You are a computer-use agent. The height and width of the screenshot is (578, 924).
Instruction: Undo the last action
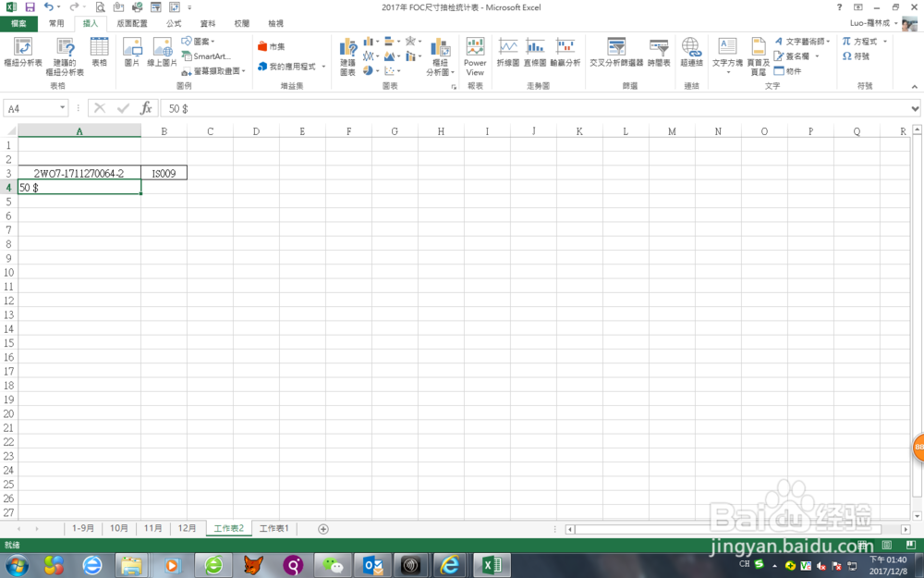pos(48,7)
